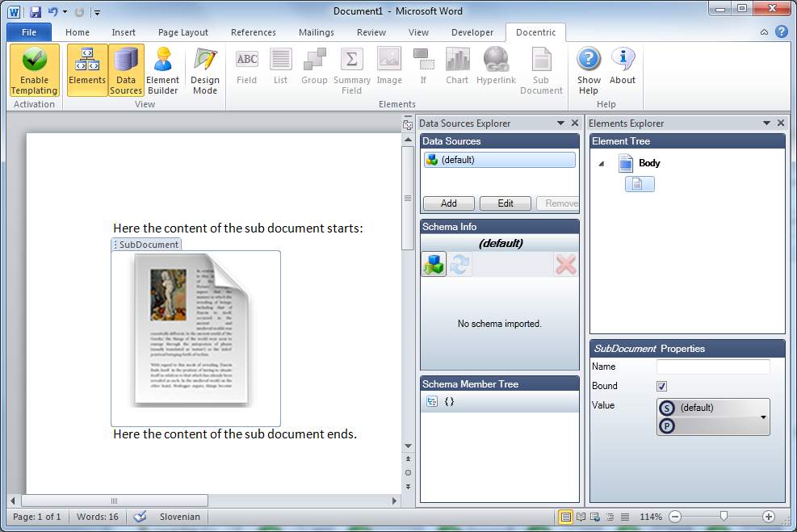Screen dimensions: 797x532
Task: Switch to Full Screen Reading view
Action: click(581, 517)
